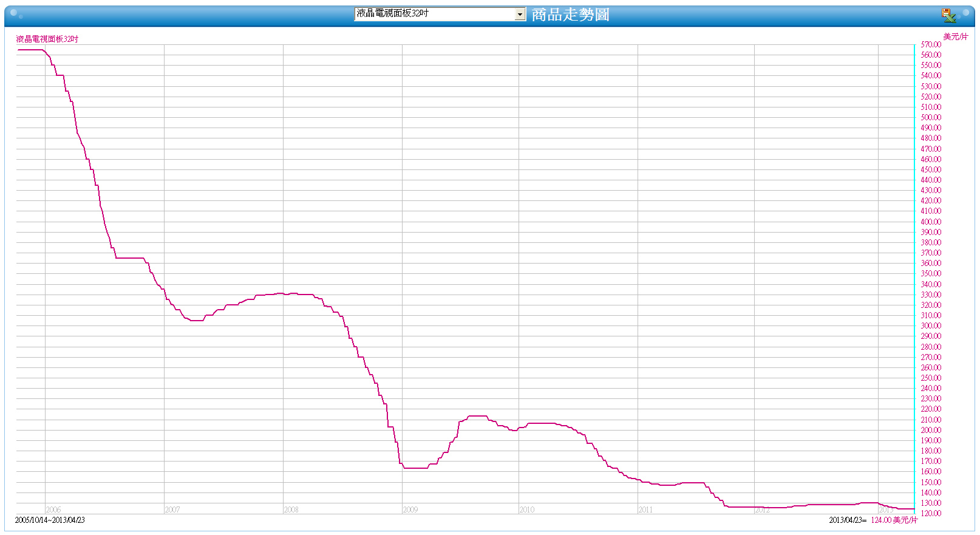Click the 400.00 price axis value
The width and height of the screenshot is (980, 535).
tap(931, 222)
